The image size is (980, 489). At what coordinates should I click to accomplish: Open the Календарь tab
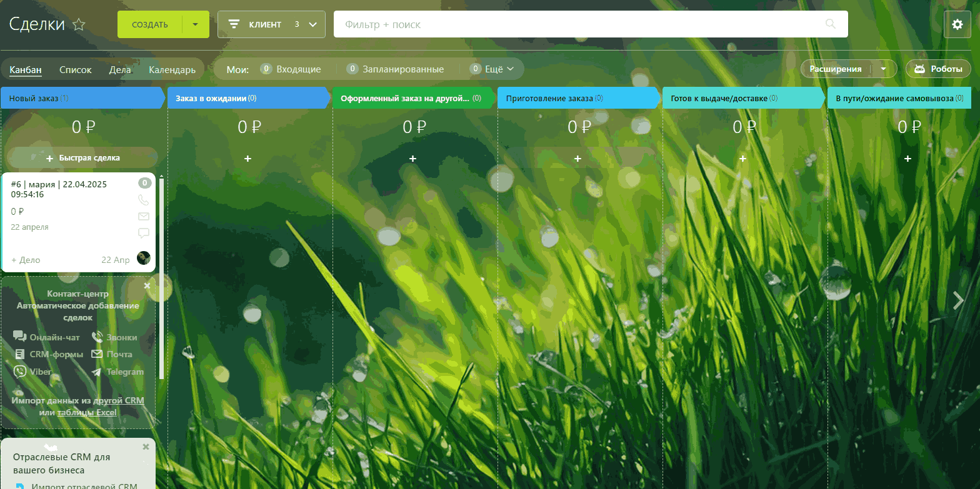172,69
